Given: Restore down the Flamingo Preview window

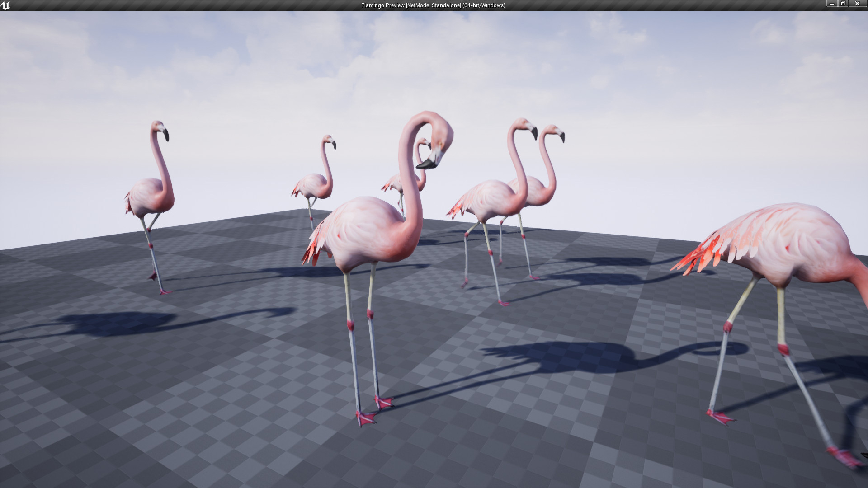Looking at the screenshot, I should tap(843, 4).
